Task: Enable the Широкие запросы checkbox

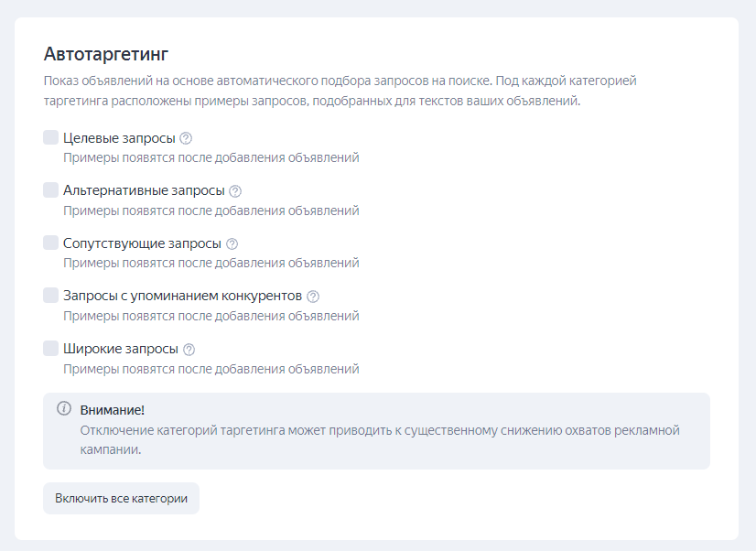Action: click(51, 349)
